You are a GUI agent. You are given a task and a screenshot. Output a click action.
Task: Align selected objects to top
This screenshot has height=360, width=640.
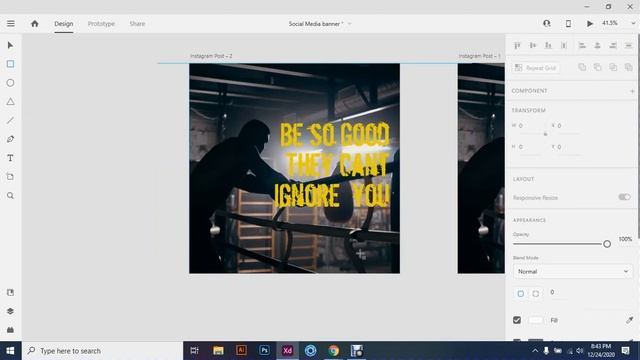(x=517, y=45)
